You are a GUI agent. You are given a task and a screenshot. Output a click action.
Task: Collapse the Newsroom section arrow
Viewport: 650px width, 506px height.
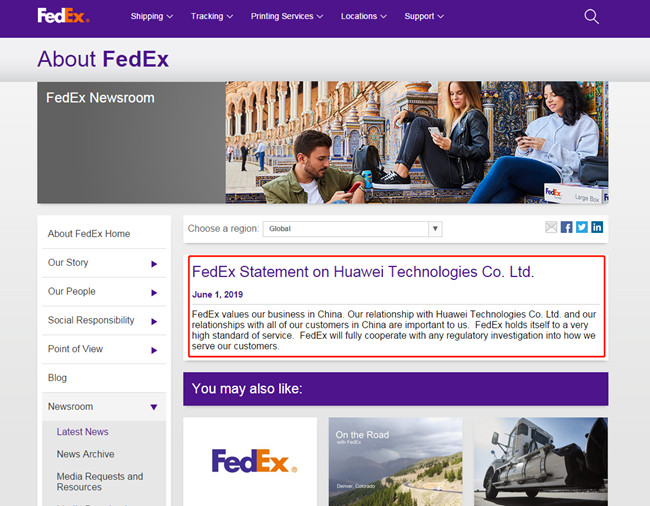[154, 407]
